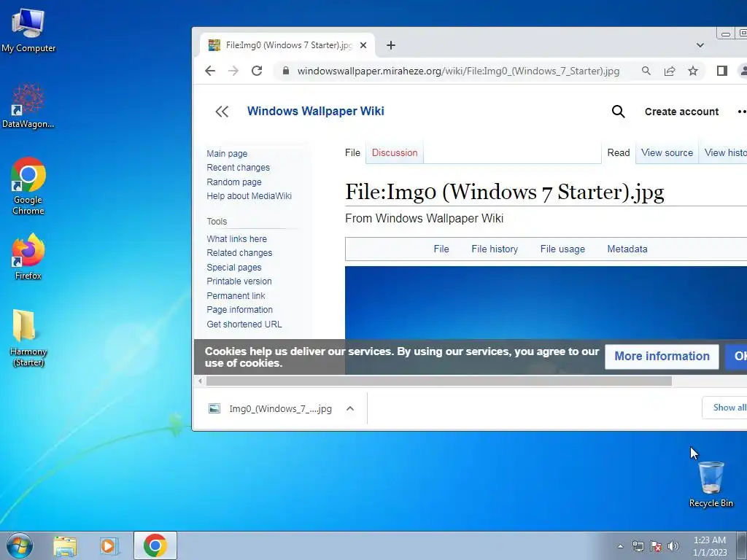Screen dimensions: 747x560
Task: Open What links here tool link
Action: (x=237, y=239)
